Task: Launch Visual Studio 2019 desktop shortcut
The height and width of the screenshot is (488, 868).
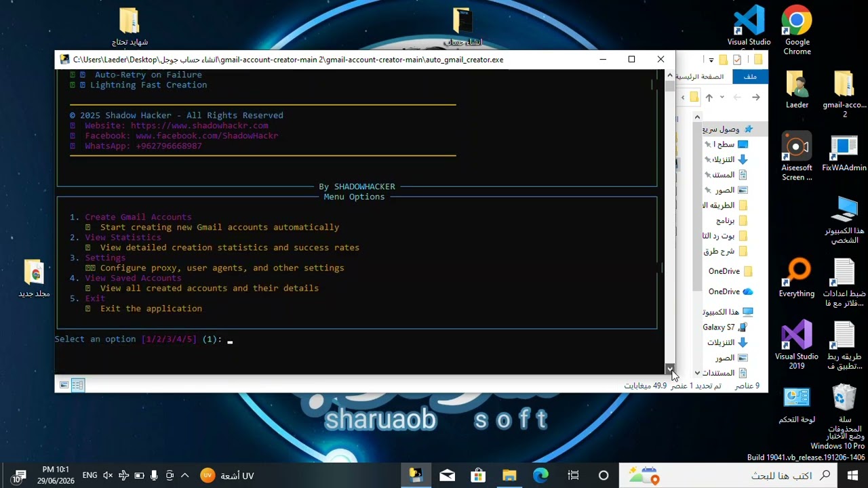Action: point(797,345)
